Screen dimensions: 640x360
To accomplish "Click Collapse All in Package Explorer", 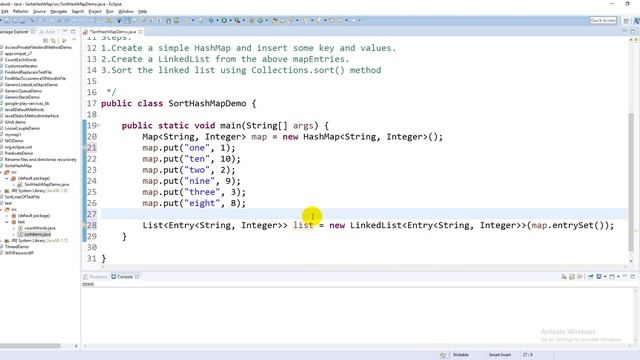I will click(45, 40).
